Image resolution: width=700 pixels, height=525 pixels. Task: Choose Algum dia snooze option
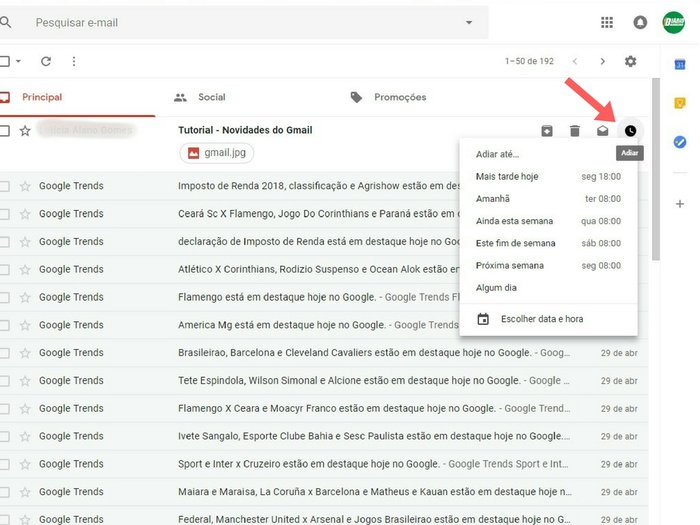pyautogui.click(x=548, y=288)
